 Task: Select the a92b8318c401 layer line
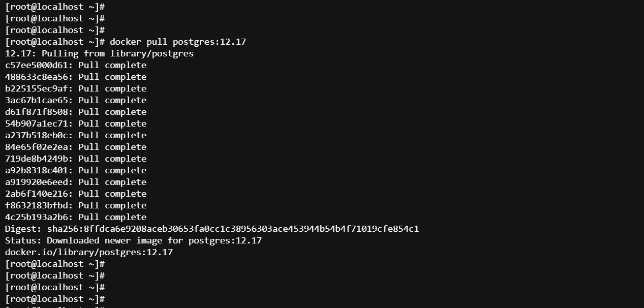[x=76, y=170]
